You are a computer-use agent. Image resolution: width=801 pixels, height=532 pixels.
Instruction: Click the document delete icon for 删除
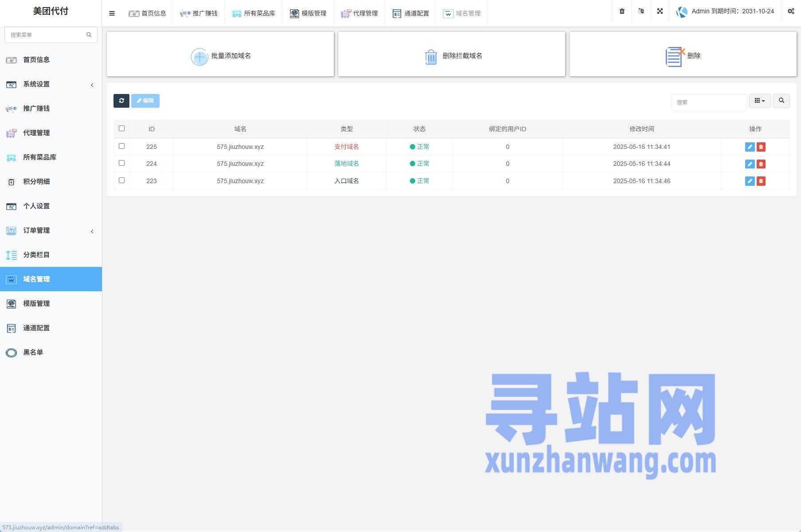coord(675,57)
